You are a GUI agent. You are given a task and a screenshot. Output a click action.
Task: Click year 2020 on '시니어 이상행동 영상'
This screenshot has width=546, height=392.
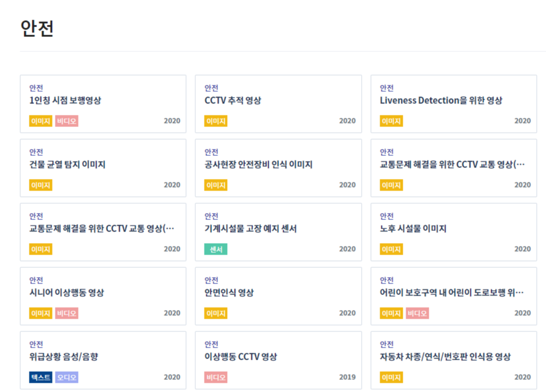[172, 313]
